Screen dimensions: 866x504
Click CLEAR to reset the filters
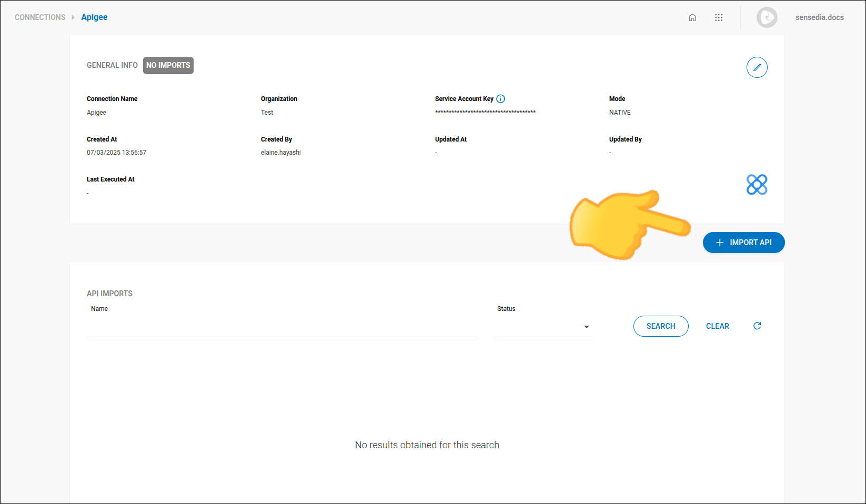point(718,326)
